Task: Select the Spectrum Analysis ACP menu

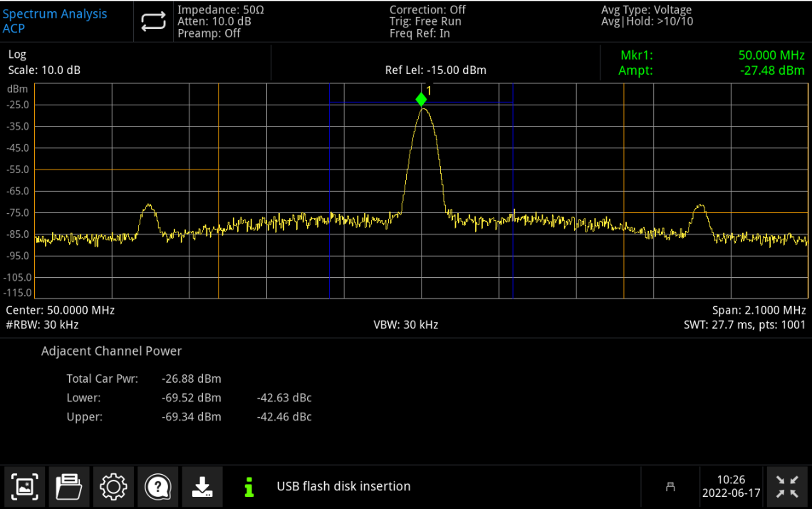Action: pyautogui.click(x=55, y=21)
